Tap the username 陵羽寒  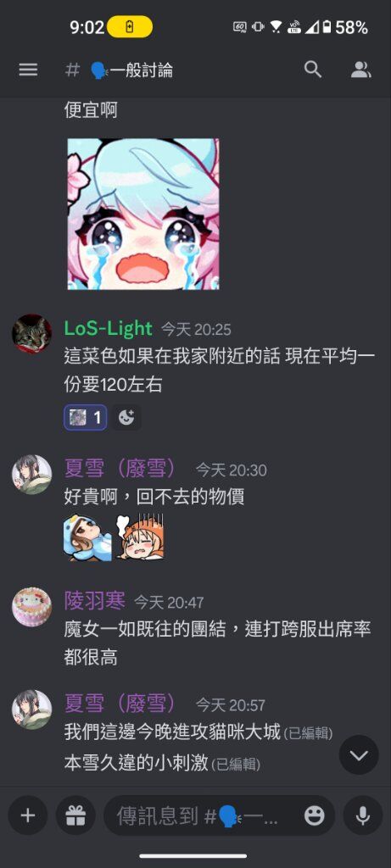coord(95,600)
